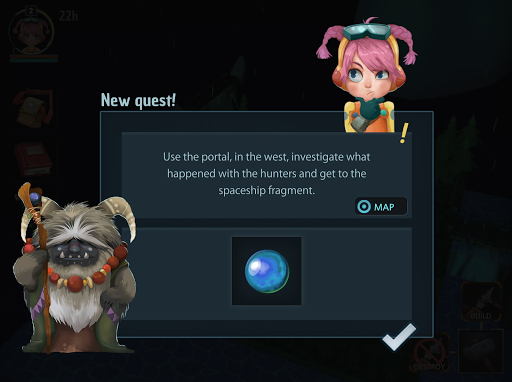Select the DESTROY tool icon
The image size is (512, 382).
point(430,353)
